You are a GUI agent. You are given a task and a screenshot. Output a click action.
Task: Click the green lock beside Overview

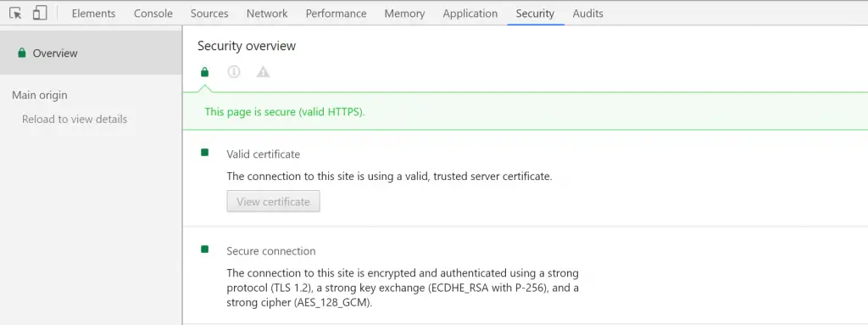pos(21,53)
